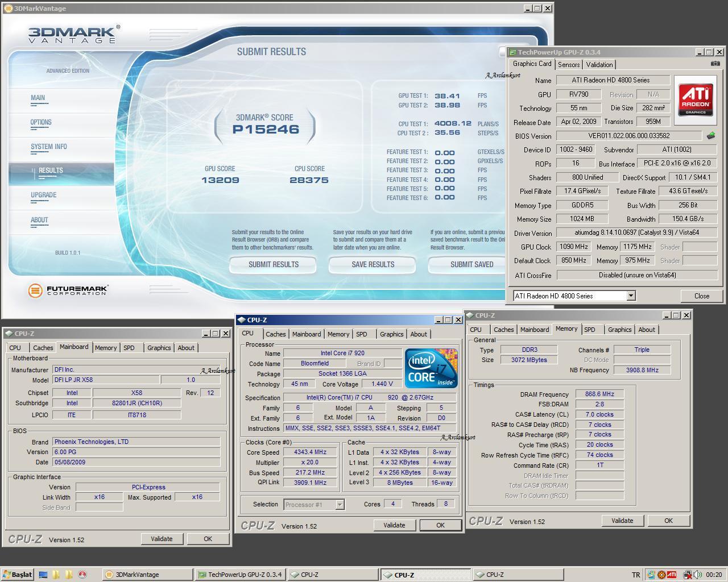Click the volume speaker tray icon
The width and height of the screenshot is (728, 582).
coord(697,575)
